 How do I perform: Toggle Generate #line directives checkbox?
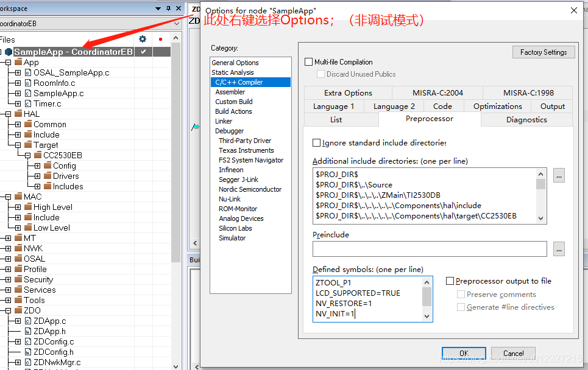(461, 307)
